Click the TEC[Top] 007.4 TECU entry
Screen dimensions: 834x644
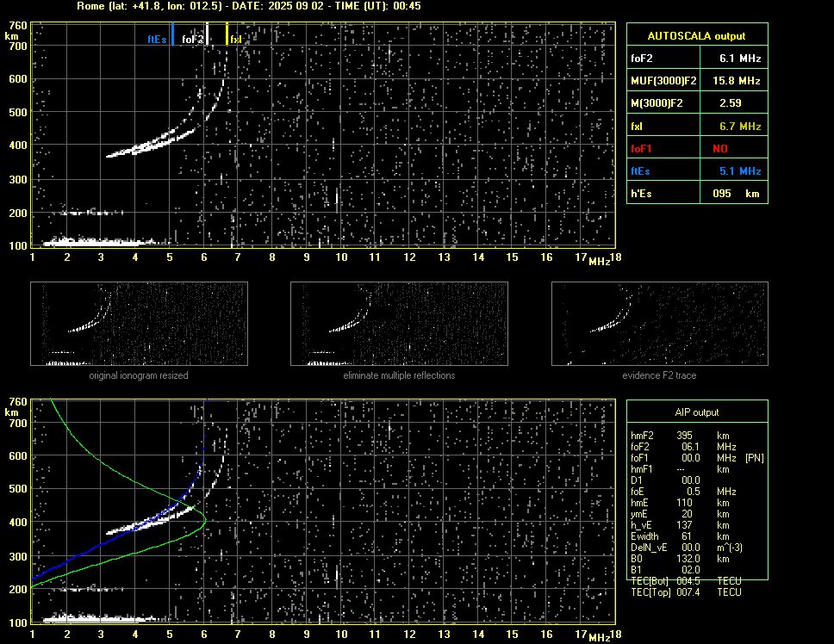pyautogui.click(x=686, y=592)
